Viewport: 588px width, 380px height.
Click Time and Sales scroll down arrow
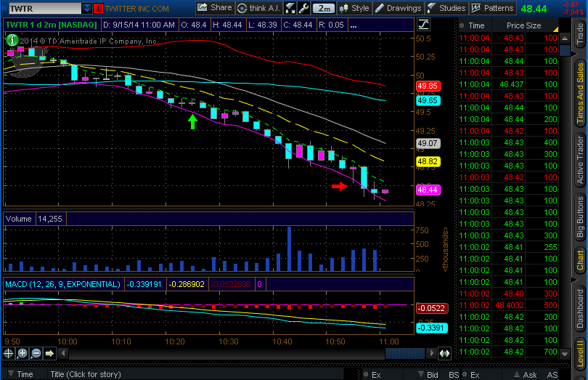click(x=565, y=354)
